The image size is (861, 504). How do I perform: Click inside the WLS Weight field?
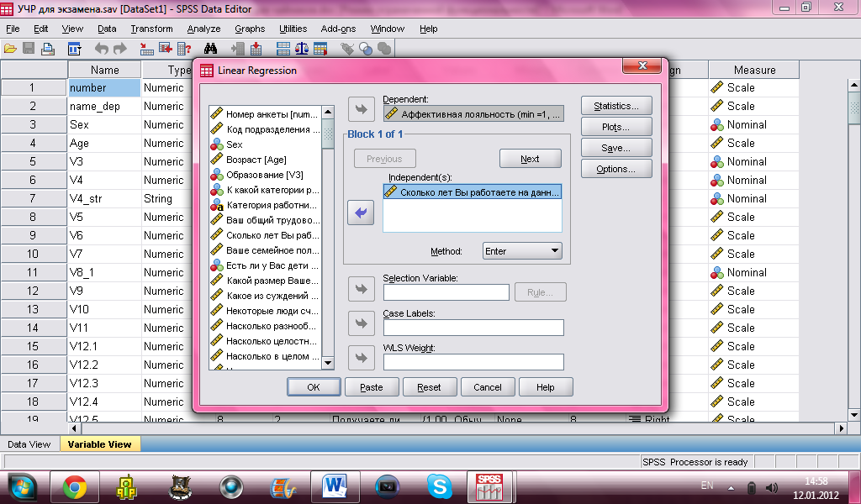click(473, 362)
